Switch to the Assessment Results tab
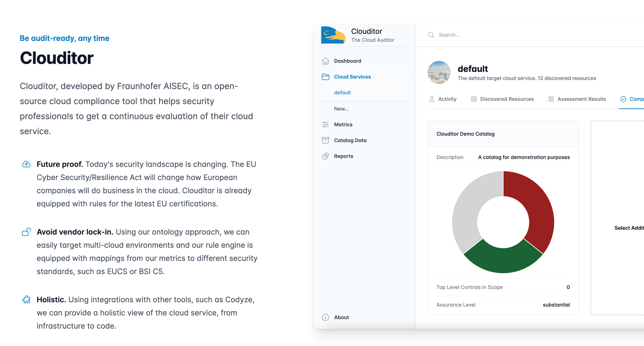Viewport: 644px width, 346px height. (577, 99)
